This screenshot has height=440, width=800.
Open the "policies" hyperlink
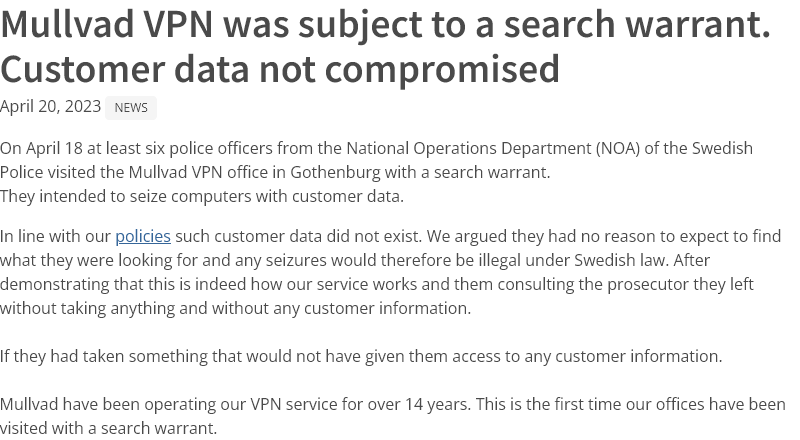142,237
